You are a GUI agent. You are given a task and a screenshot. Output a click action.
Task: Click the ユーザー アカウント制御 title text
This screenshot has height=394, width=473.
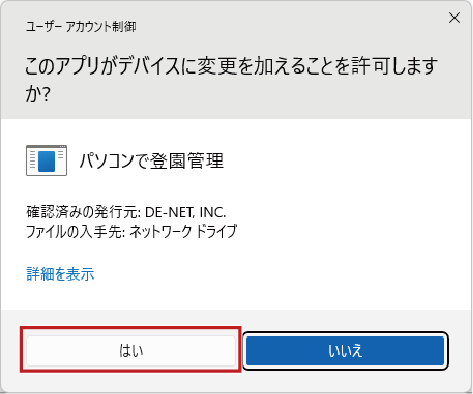click(x=81, y=27)
